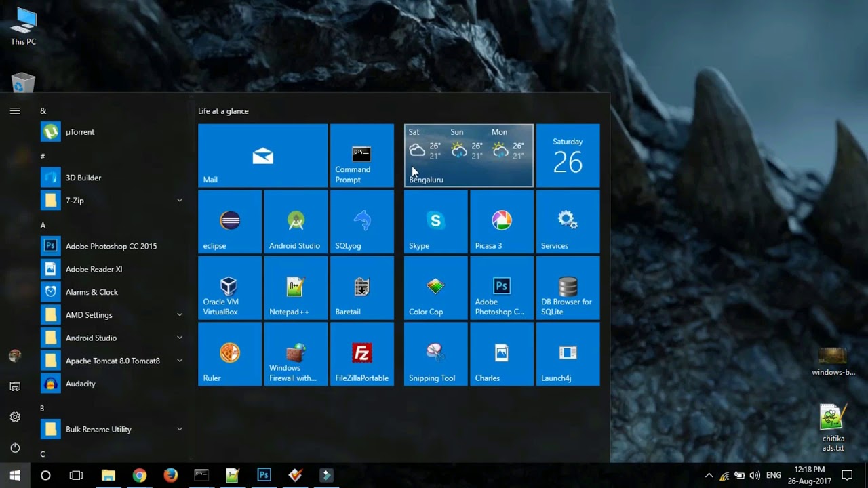The width and height of the screenshot is (868, 488).
Task: Open Task View on the taskbar
Action: click(x=76, y=475)
